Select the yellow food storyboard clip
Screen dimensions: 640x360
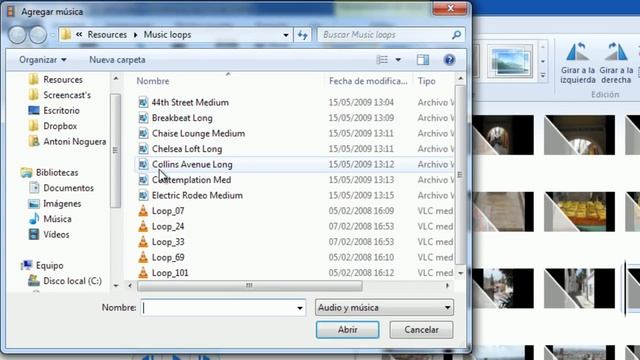coord(579,211)
